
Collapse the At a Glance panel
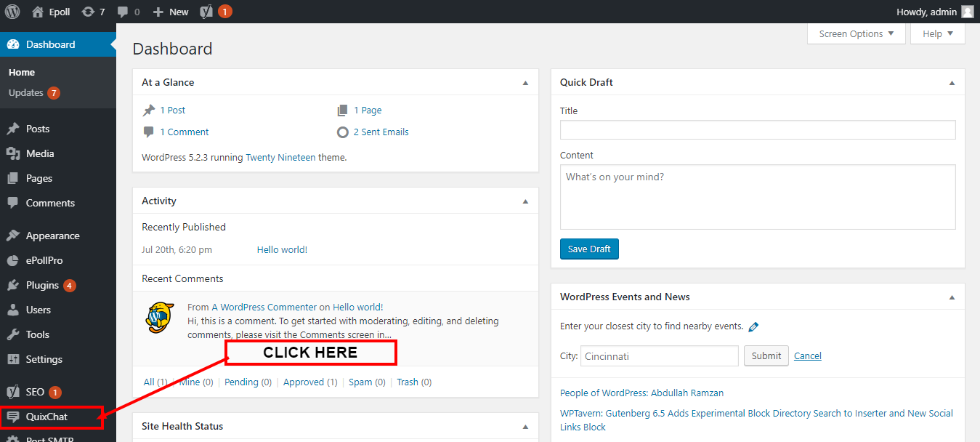point(525,83)
